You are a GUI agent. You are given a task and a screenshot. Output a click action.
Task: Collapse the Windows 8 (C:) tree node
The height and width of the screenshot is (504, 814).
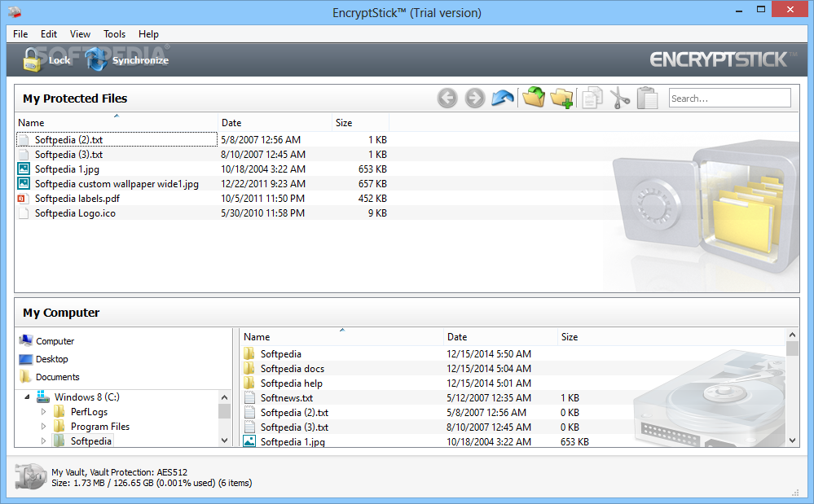pos(27,397)
